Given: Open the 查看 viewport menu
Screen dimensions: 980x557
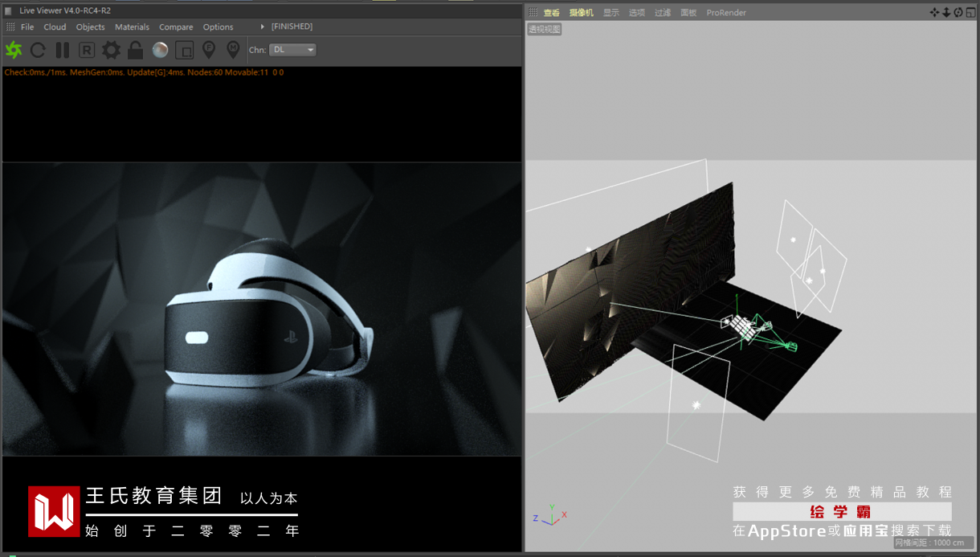Looking at the screenshot, I should (x=551, y=13).
